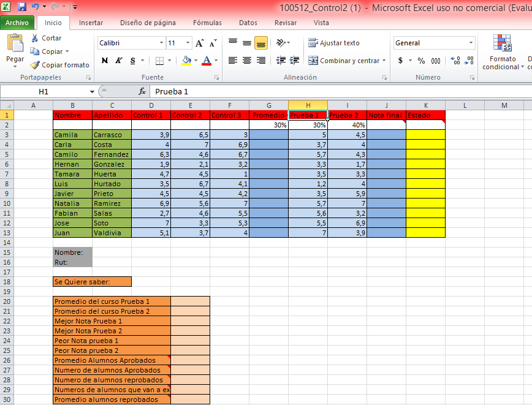The height and width of the screenshot is (405, 532).
Task: Click the Undo arrow icon
Action: [x=36, y=7]
